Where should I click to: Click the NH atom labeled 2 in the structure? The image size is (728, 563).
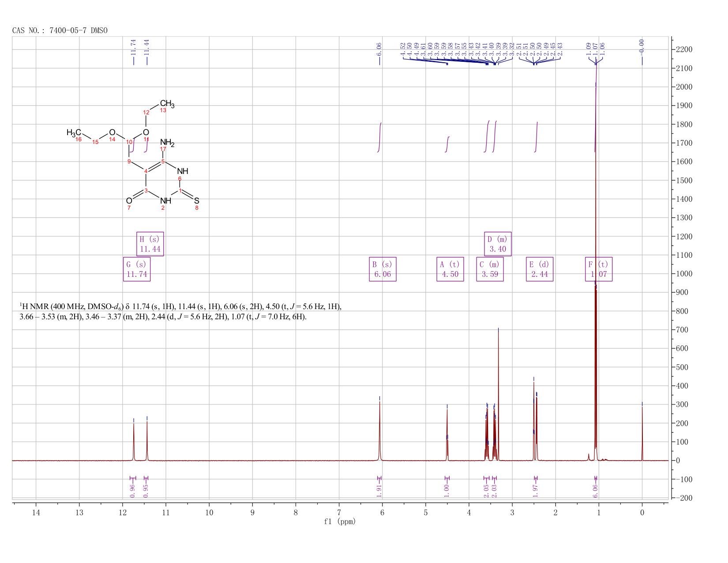coord(165,201)
